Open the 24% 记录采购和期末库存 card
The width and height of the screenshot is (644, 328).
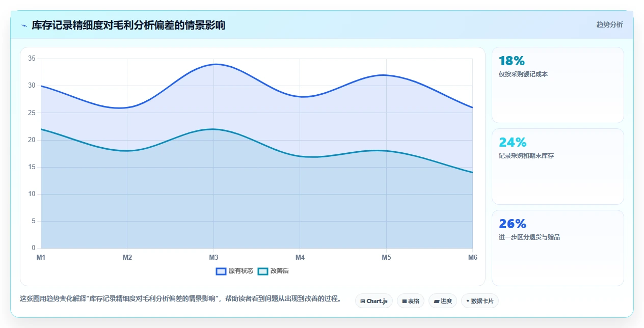click(557, 167)
